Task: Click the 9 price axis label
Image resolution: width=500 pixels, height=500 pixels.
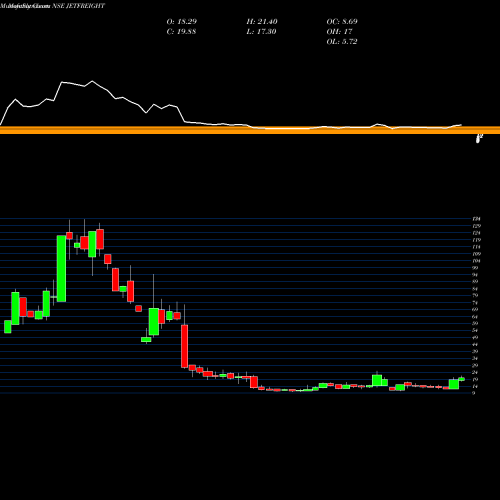Action: tap(474, 393)
